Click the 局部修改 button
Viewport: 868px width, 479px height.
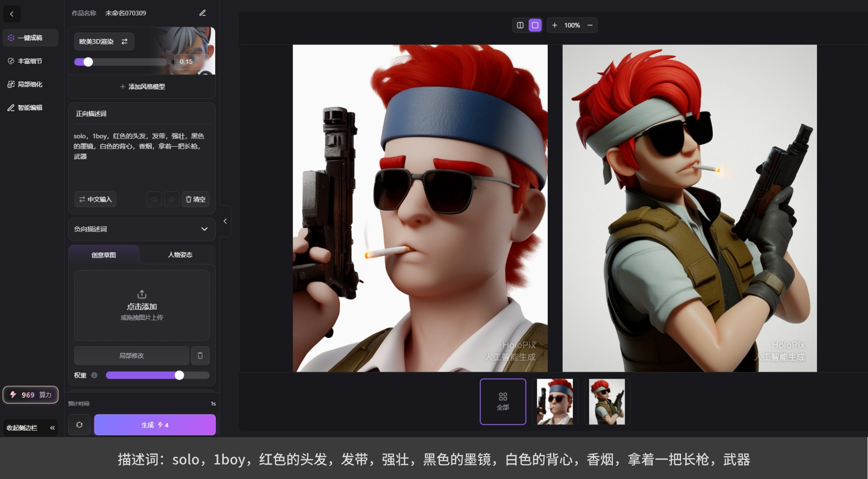click(131, 356)
